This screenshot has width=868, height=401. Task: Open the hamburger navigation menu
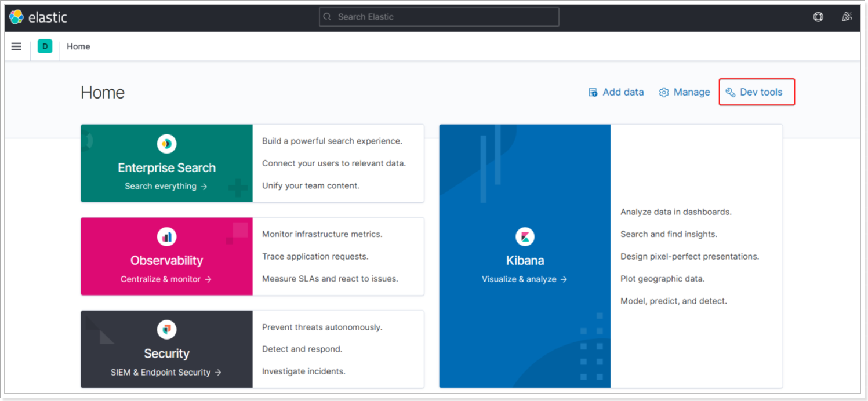pos(16,46)
